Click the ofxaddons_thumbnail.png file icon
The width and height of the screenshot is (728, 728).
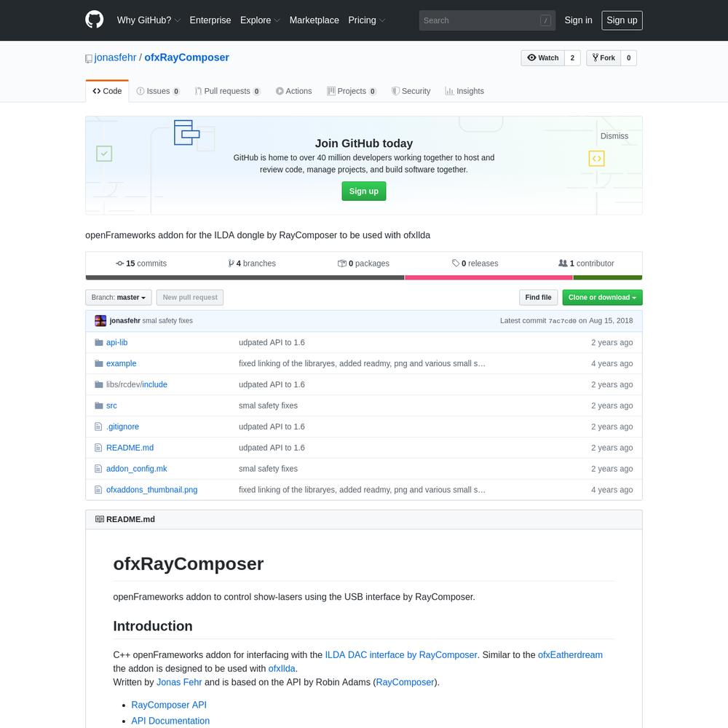(98, 489)
